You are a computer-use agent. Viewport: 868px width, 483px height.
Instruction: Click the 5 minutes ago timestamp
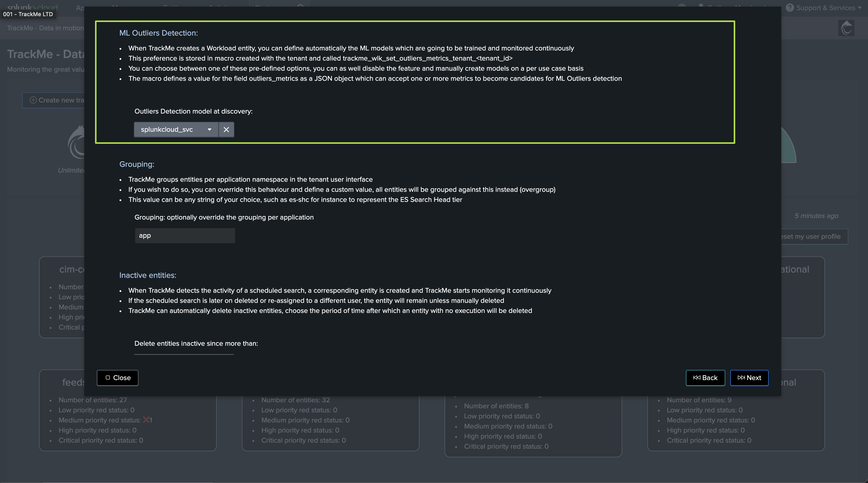(816, 216)
